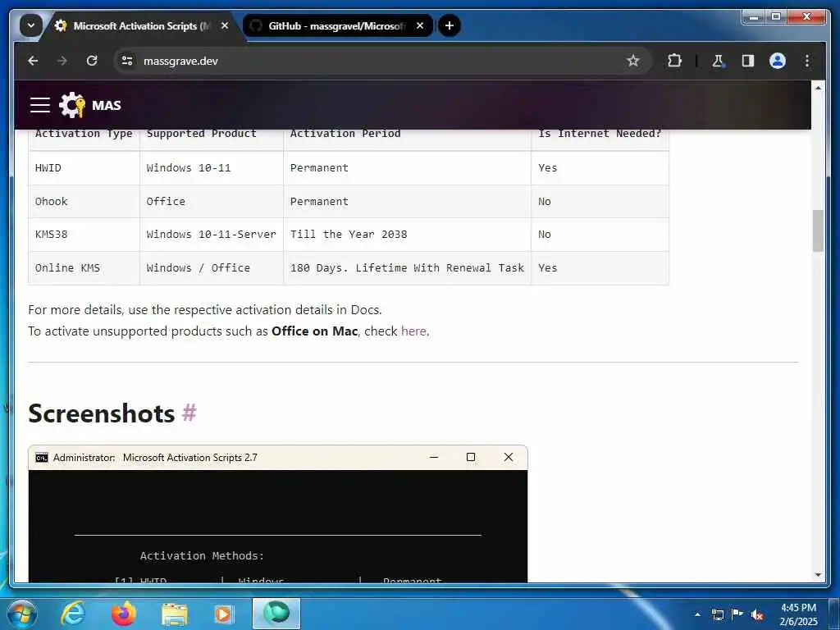Toggle the browser side panel
The width and height of the screenshot is (840, 630).
[x=748, y=61]
